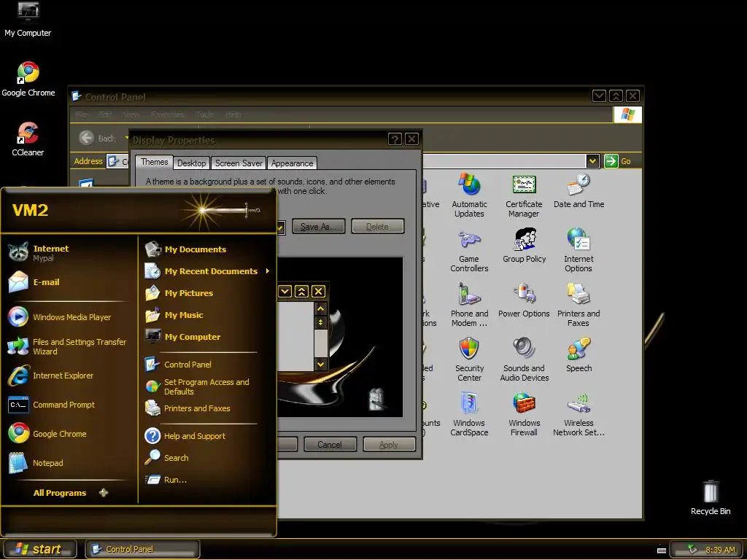Viewport: 747px width, 560px height.
Task: Select CCleaner desktop shortcut
Action: coord(28,139)
